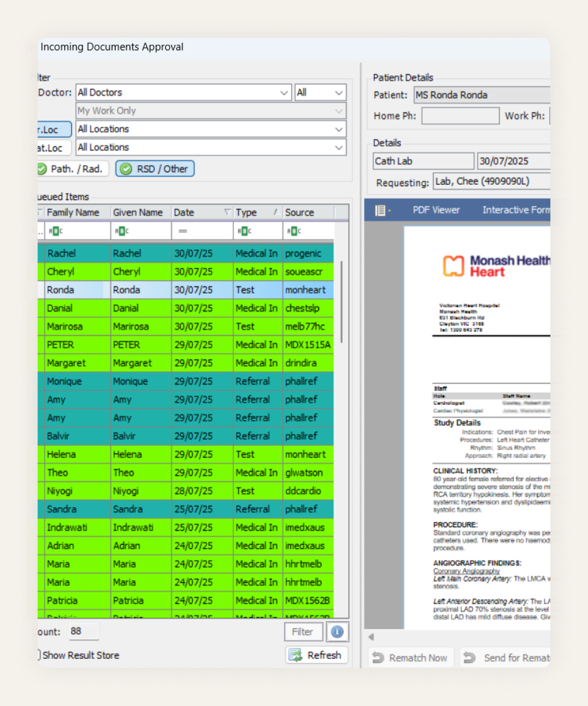Click the info icon next to Filter
Image resolution: width=588 pixels, height=706 pixels.
point(338,632)
